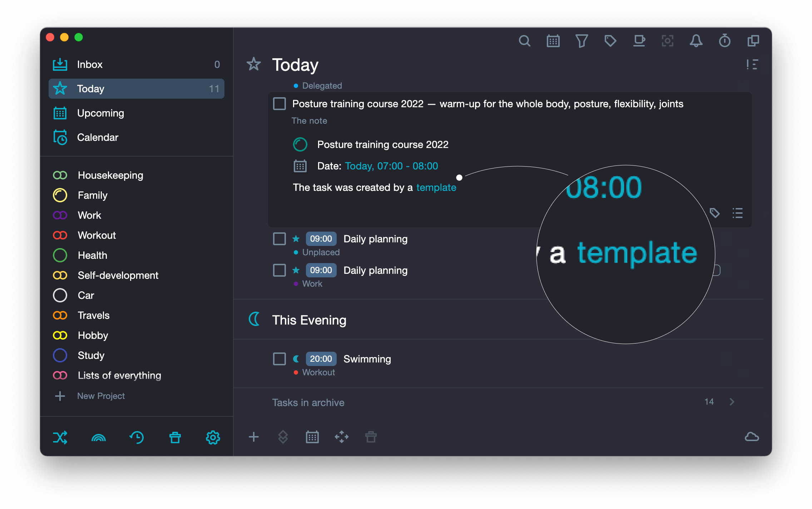Click the star on Work Daily planning task
Image resolution: width=812 pixels, height=509 pixels.
pyautogui.click(x=296, y=270)
